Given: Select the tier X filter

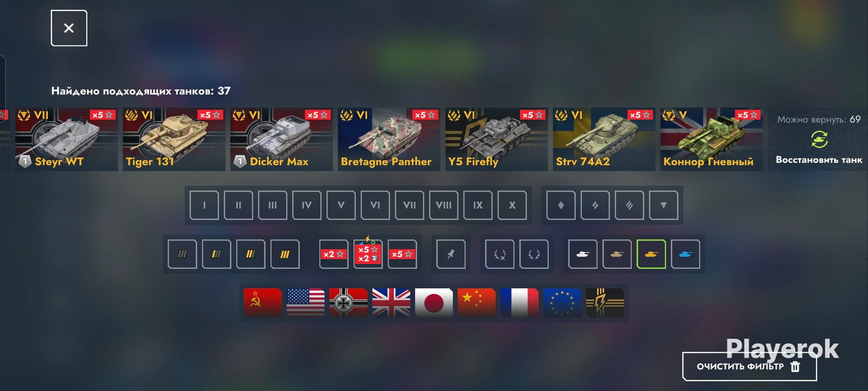Looking at the screenshot, I should coord(512,205).
